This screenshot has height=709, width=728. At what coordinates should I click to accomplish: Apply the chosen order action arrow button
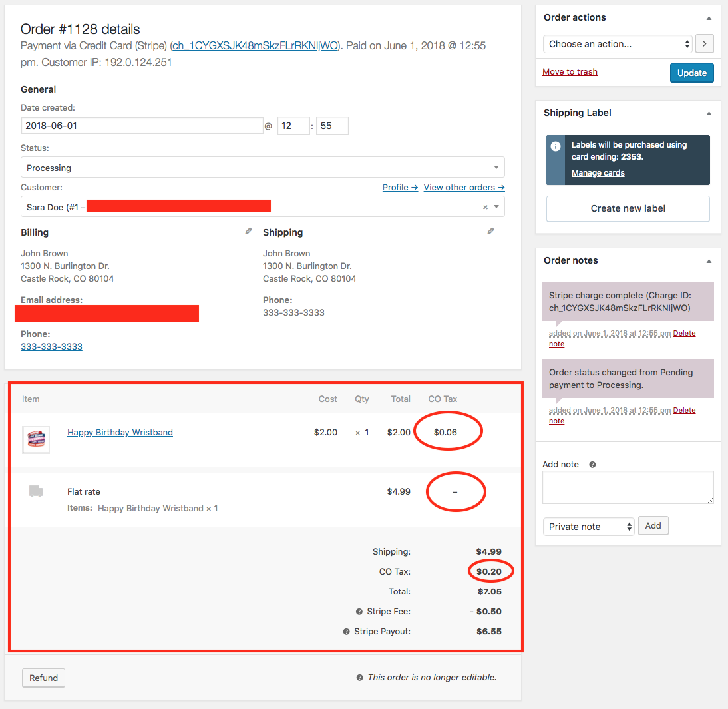704,44
